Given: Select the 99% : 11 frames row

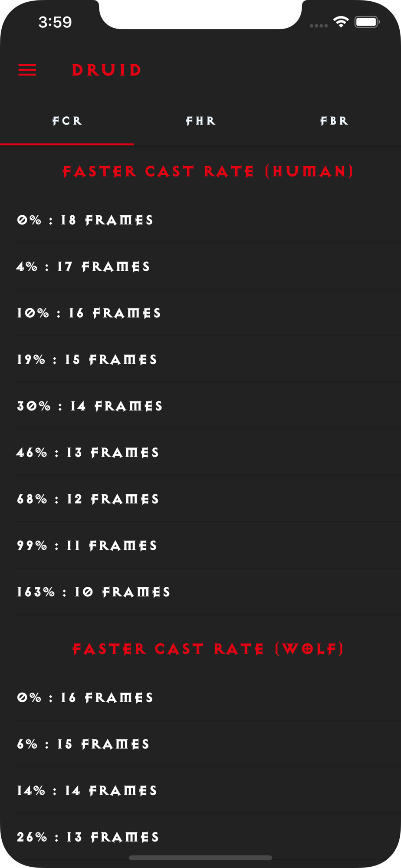Looking at the screenshot, I should [x=208, y=545].
